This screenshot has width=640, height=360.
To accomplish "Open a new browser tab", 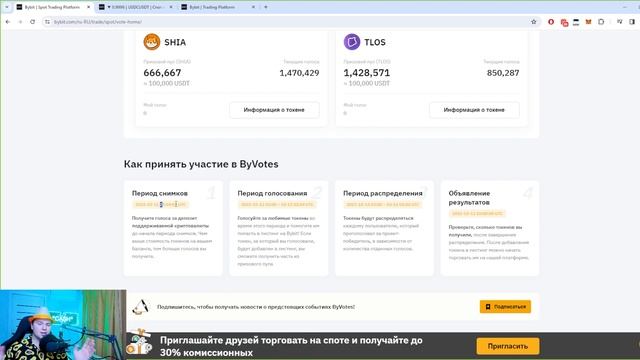I will point(266,7).
